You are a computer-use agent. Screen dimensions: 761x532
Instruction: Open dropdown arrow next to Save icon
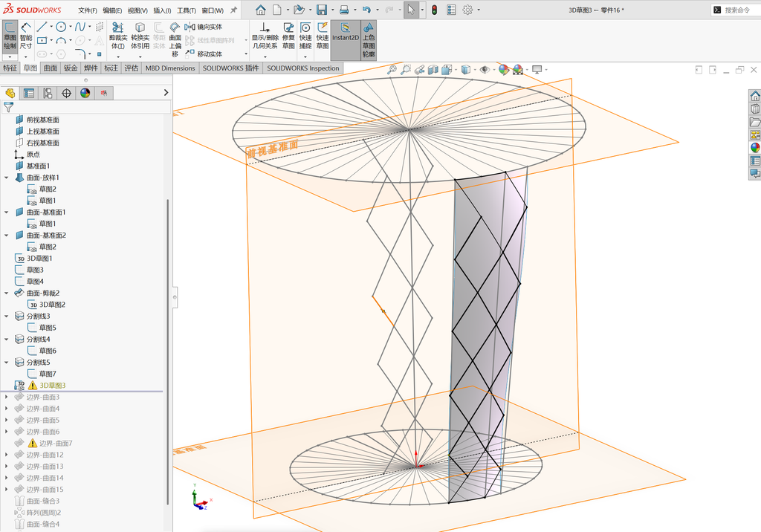pyautogui.click(x=332, y=10)
